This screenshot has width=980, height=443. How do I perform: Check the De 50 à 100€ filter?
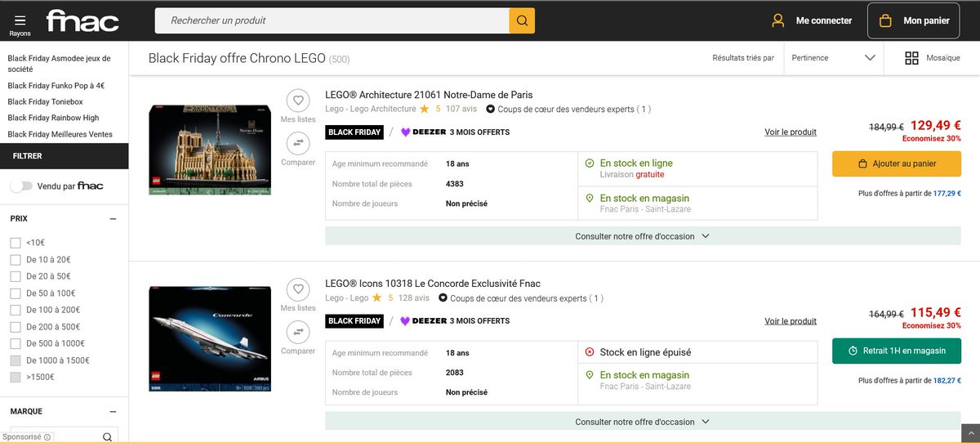pyautogui.click(x=15, y=293)
